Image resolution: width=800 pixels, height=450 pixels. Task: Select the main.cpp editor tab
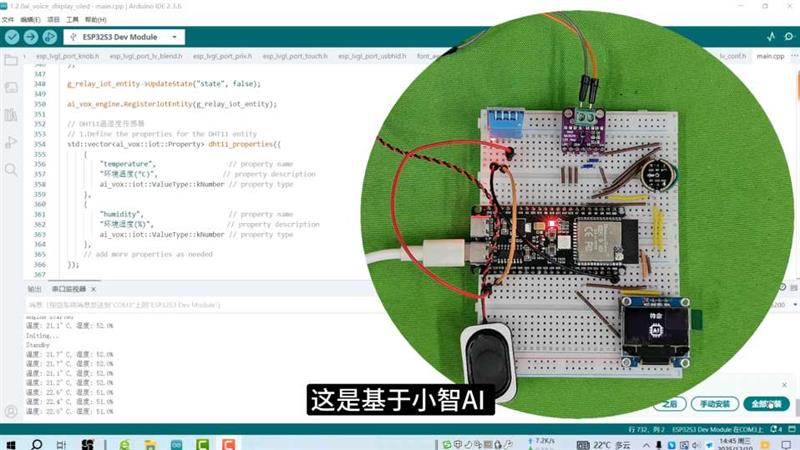(x=770, y=57)
